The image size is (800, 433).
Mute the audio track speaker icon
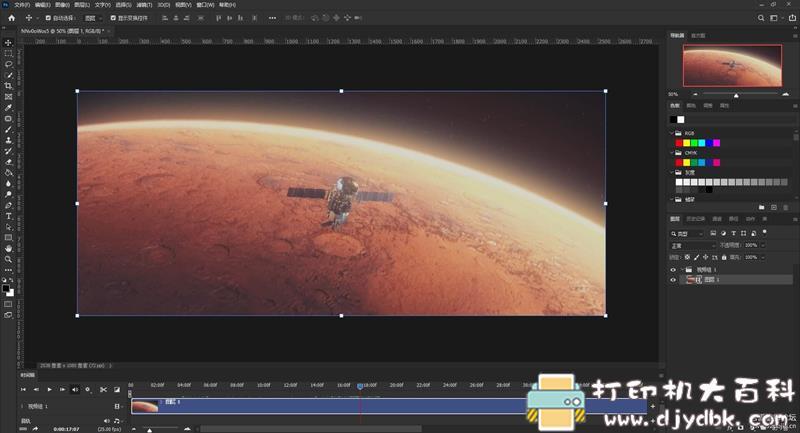[107, 421]
